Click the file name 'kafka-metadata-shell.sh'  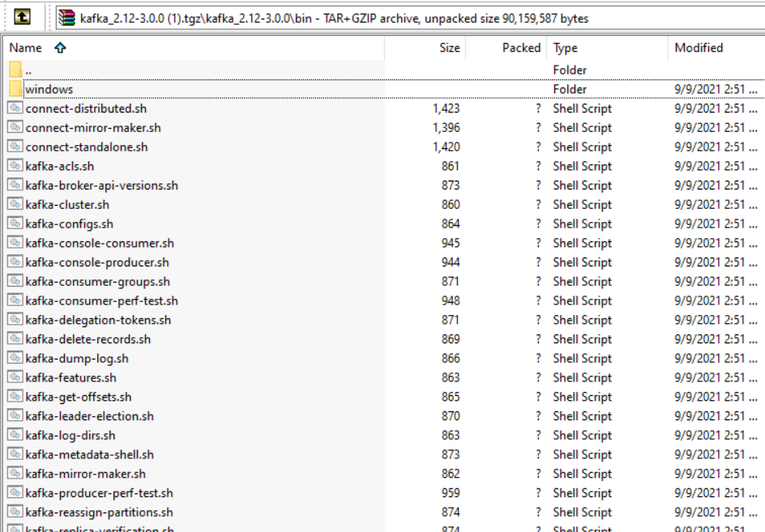pos(90,454)
